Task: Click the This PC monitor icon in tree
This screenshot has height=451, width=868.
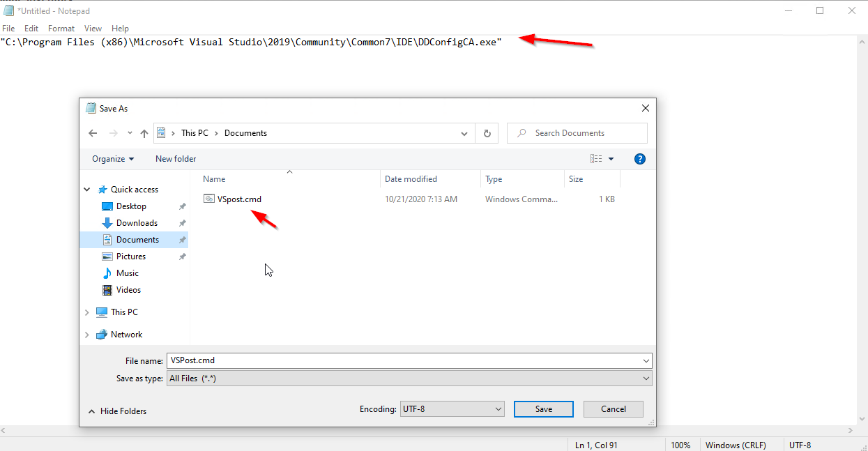Action: 102,312
